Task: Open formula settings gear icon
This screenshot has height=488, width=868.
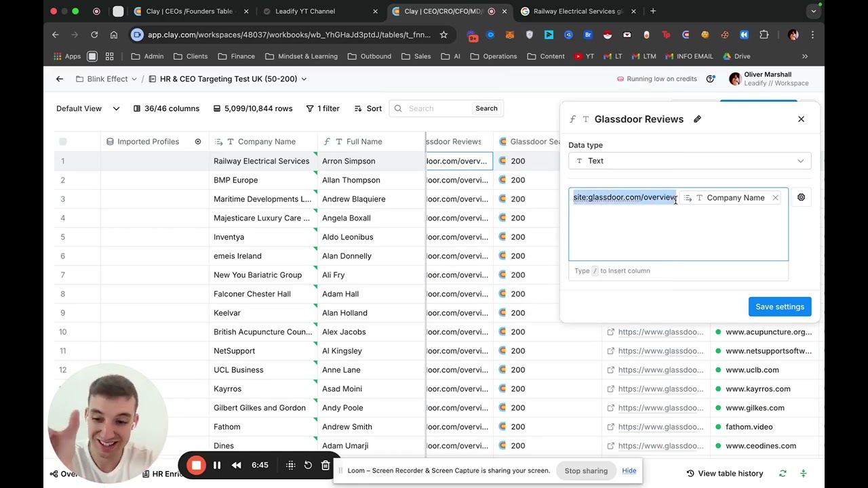Action: pos(801,197)
